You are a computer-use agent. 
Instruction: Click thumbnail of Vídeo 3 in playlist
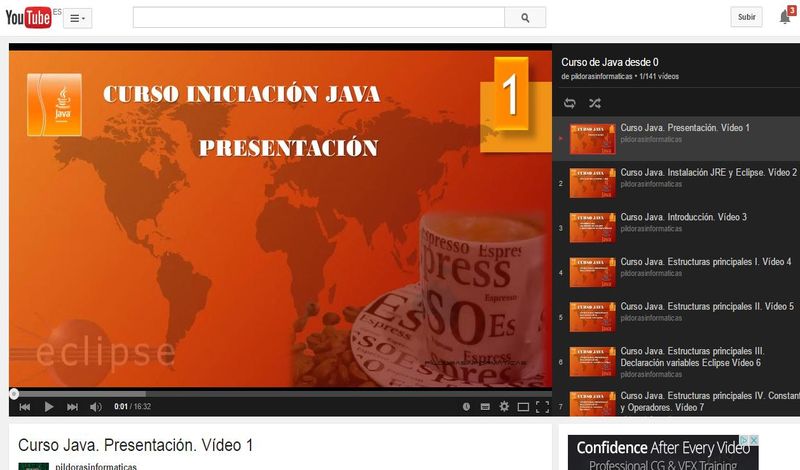tap(592, 228)
